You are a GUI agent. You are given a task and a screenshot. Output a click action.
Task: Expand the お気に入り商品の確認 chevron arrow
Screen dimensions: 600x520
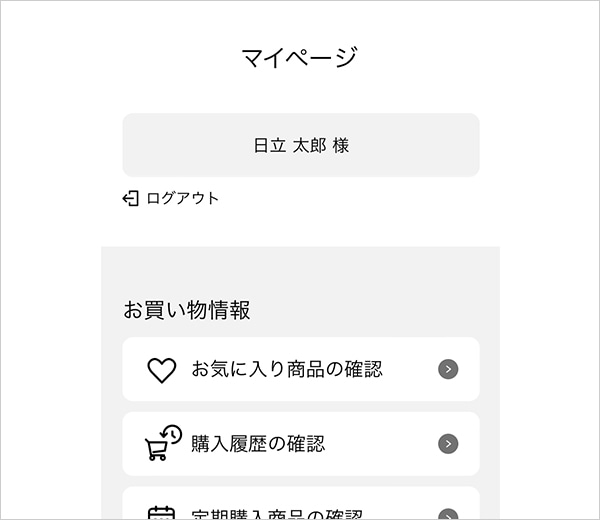coord(448,370)
